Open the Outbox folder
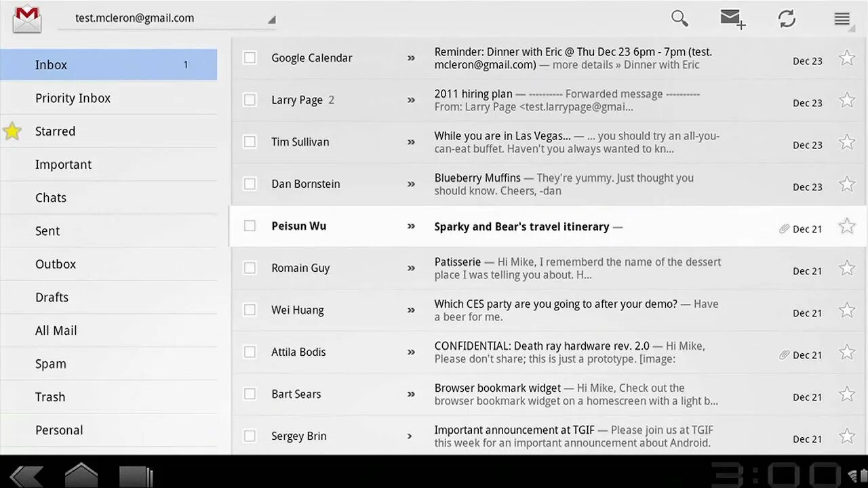The width and height of the screenshot is (868, 488). click(108, 264)
